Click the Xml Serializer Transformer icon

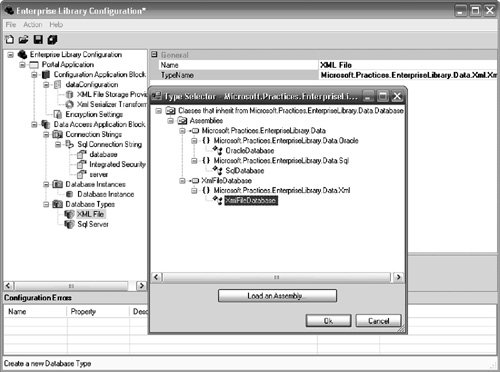coord(69,105)
